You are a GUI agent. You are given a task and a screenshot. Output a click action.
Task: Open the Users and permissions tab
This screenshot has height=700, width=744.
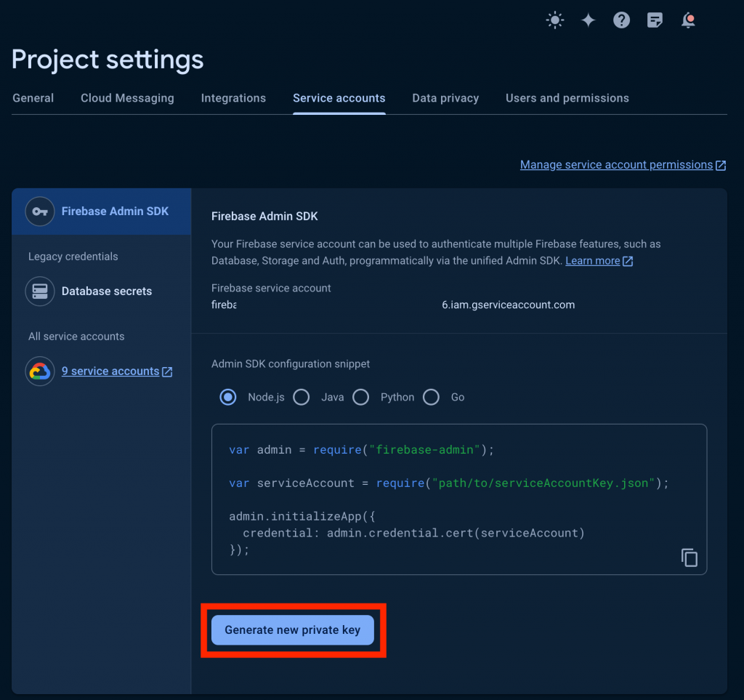tap(567, 98)
